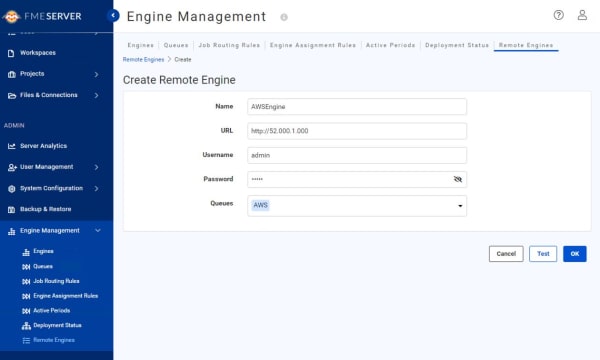Open Engine Assignment Rules in sidebar submenu
The image size is (600, 360).
click(x=66, y=296)
